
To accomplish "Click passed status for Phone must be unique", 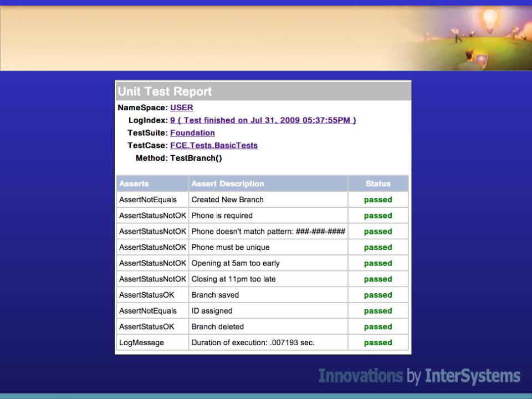I will point(378,247).
